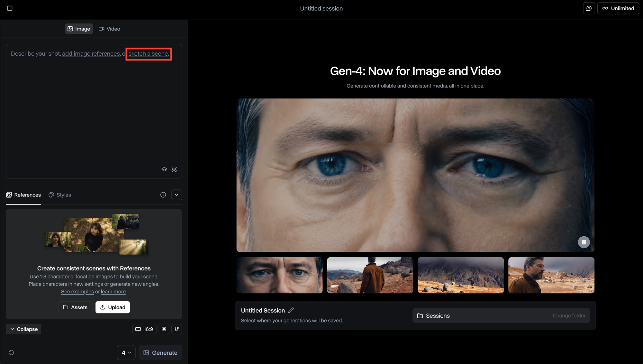Switch to the Image tab
643x364 pixels.
(79, 29)
